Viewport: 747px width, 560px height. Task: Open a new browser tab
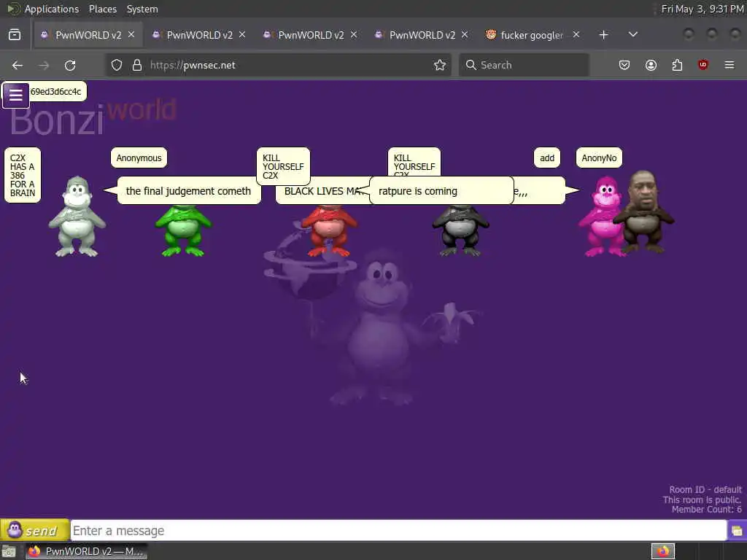(603, 35)
